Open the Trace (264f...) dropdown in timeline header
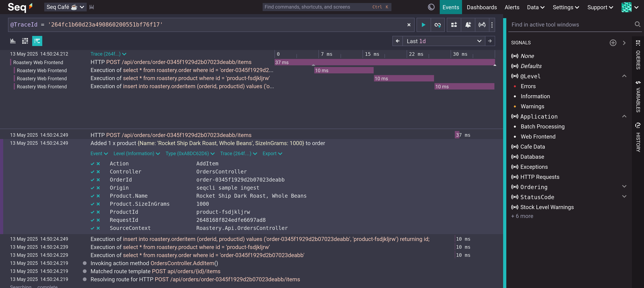Screen dimensions: 644x288 [x=108, y=54]
